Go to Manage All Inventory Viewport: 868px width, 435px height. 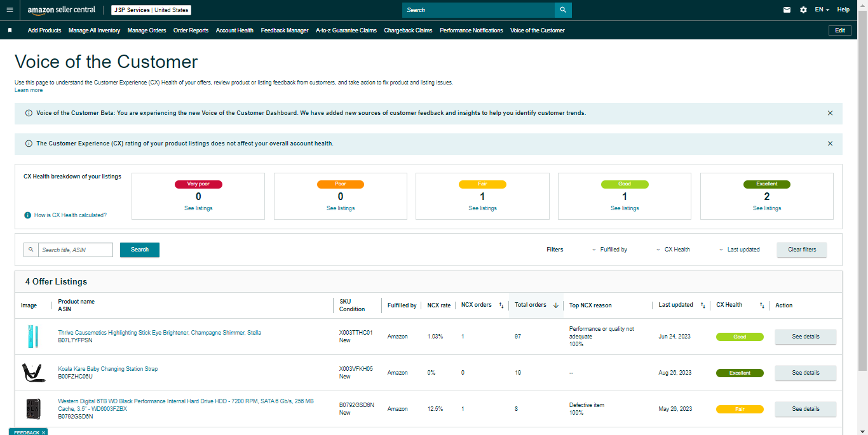pos(94,30)
